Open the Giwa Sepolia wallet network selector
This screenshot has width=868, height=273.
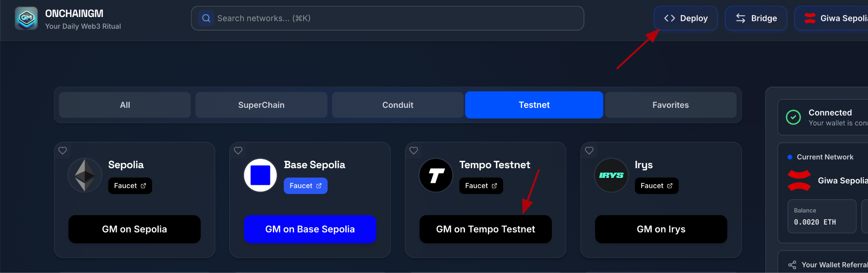coord(843,18)
